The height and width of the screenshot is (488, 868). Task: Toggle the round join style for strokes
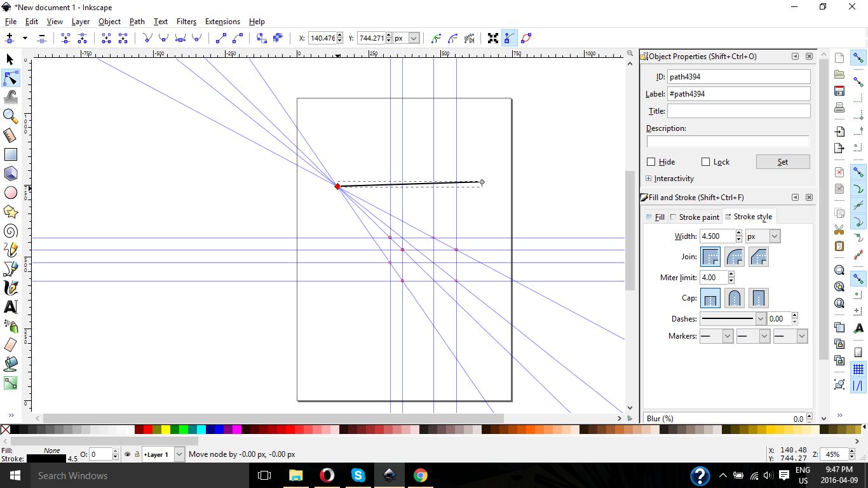coord(734,257)
